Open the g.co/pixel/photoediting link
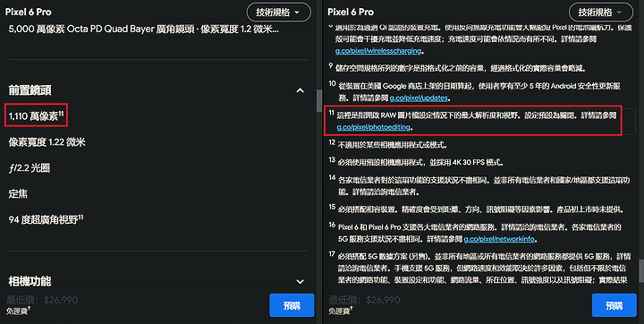Screen dimensions: 644x324 (373, 127)
